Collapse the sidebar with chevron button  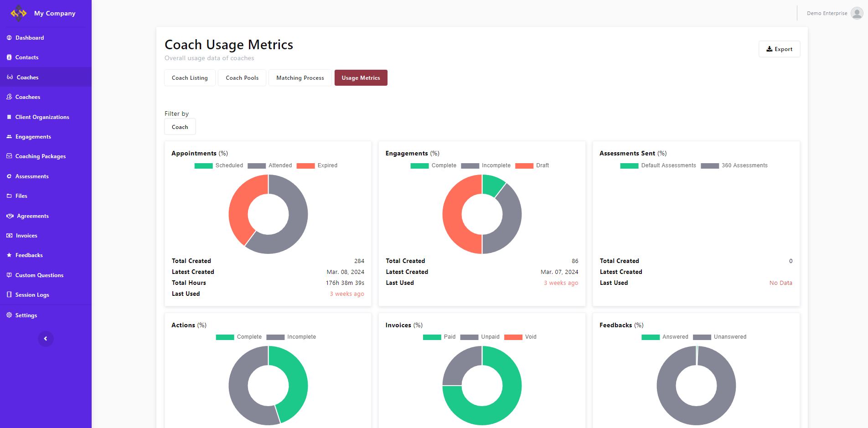46,339
